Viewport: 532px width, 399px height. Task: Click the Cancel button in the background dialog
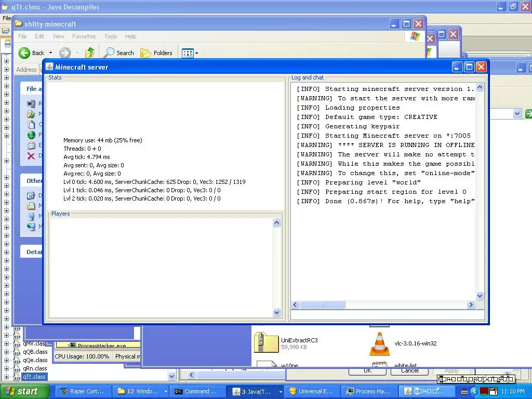pos(409,371)
